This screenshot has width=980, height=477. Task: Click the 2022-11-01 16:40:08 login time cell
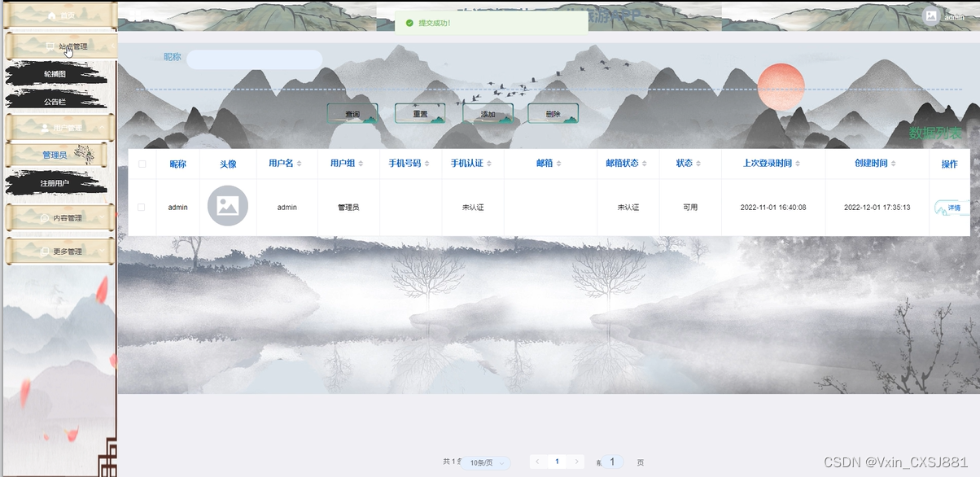click(x=773, y=208)
